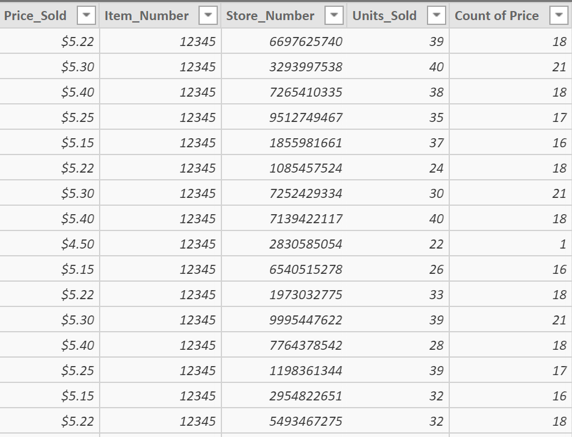
Task: Select units sold cell for store 1085457524
Action: click(398, 168)
